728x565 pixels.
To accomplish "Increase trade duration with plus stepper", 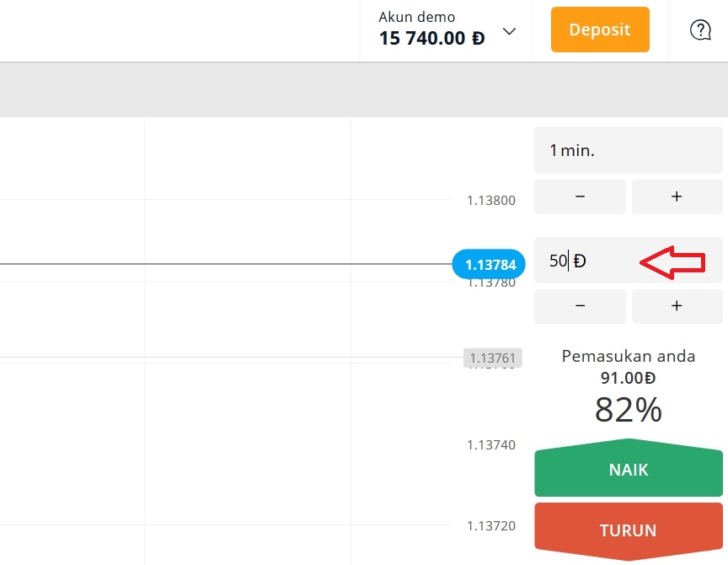I will click(677, 196).
